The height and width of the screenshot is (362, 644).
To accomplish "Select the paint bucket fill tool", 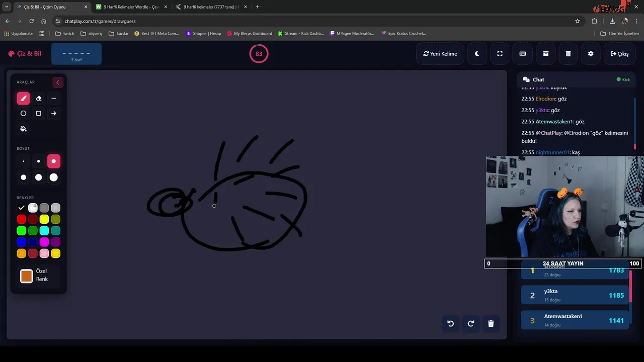I will [x=23, y=129].
